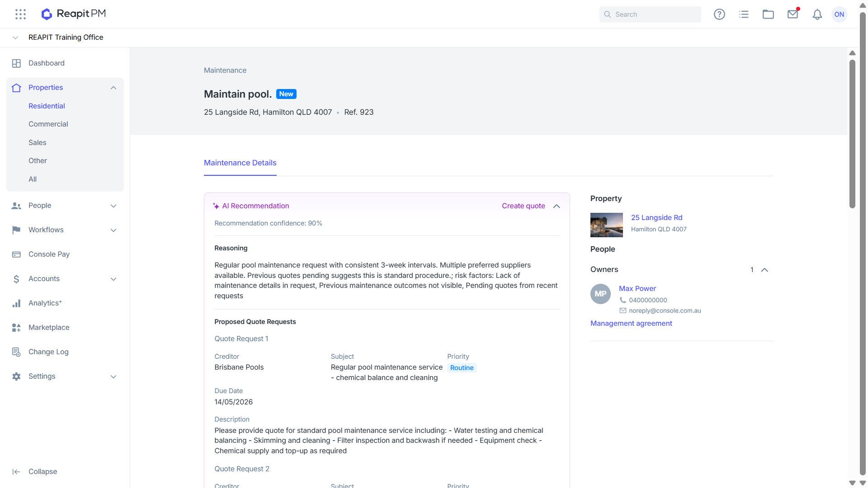This screenshot has width=868, height=488.
Task: Click the Dashboard sidebar icon
Action: (16, 63)
